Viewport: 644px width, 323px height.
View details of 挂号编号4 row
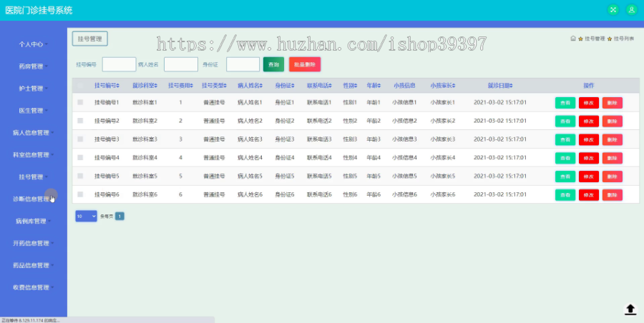(x=565, y=158)
